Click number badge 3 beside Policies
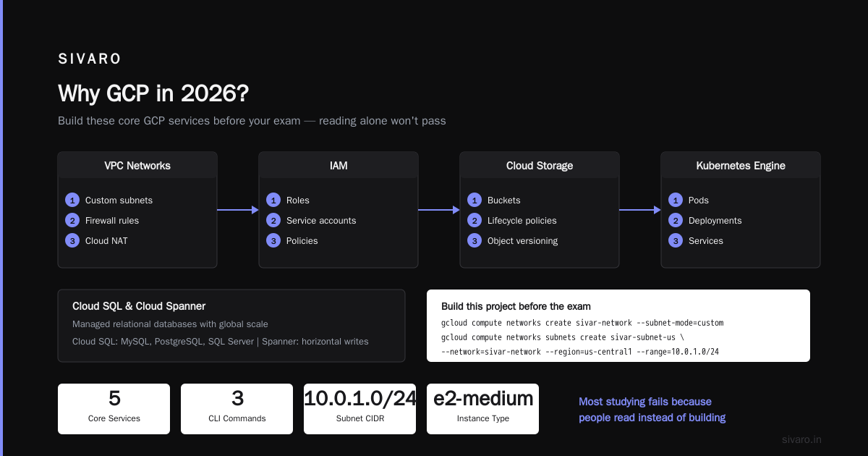This screenshot has height=456, width=868. [273, 241]
